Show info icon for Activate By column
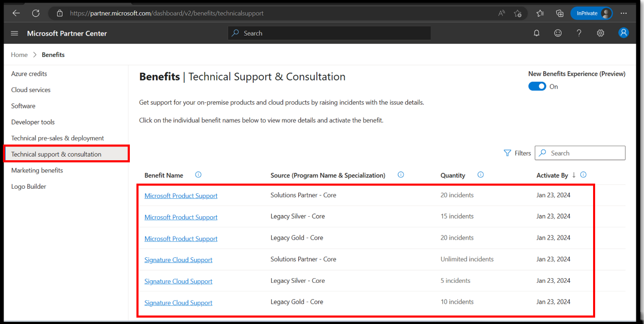Screen dimensions: 644x324 [583, 175]
